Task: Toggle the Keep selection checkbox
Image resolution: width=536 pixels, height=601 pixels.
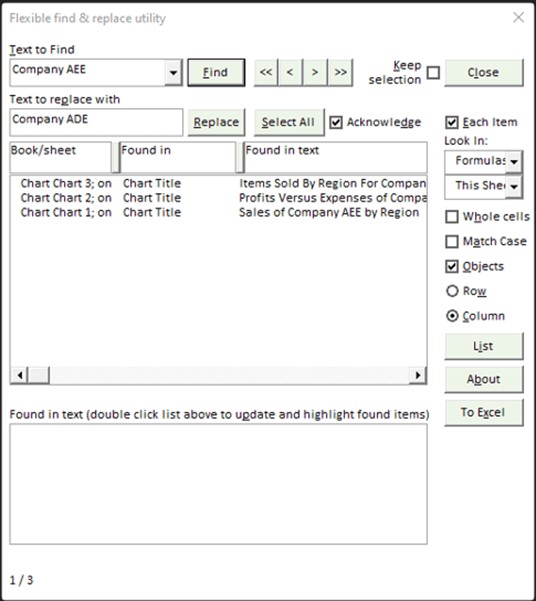Action: (x=433, y=72)
